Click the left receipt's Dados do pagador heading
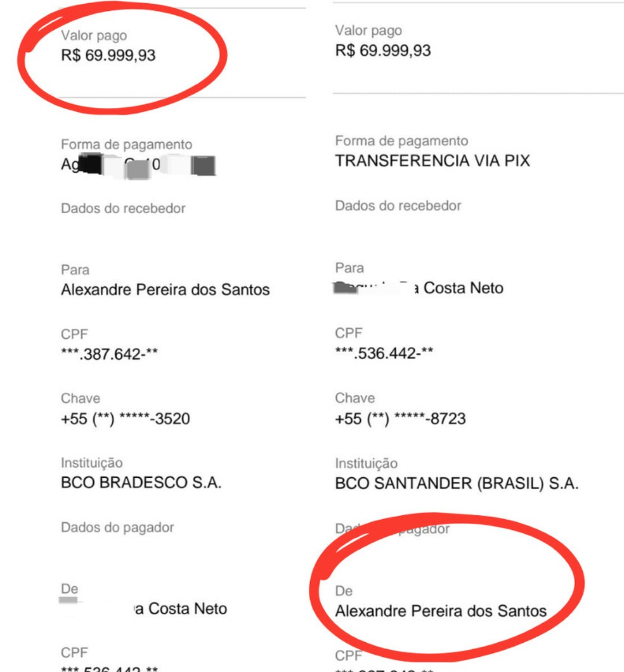 (117, 527)
